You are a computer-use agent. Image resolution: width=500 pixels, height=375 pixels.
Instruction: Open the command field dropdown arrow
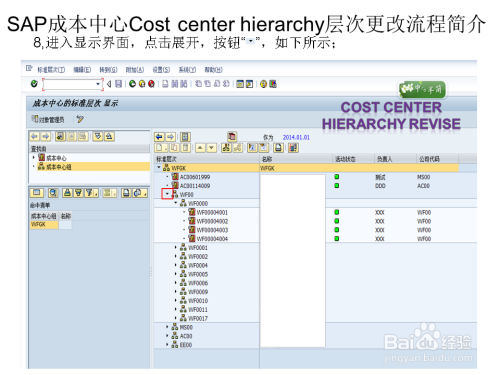coord(98,84)
